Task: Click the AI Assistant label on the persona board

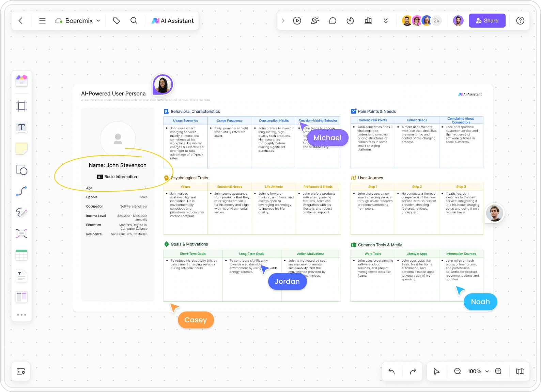Action: (x=470, y=94)
